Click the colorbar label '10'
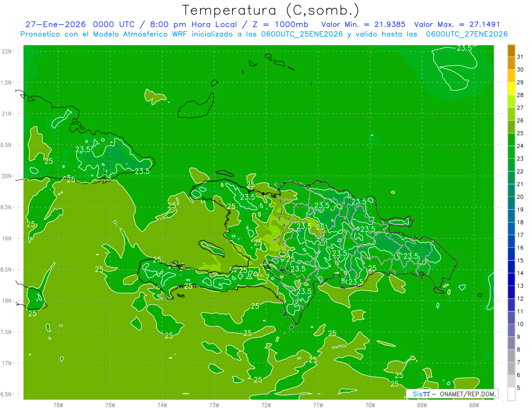The height and width of the screenshot is (411, 532). pyautogui.click(x=520, y=324)
